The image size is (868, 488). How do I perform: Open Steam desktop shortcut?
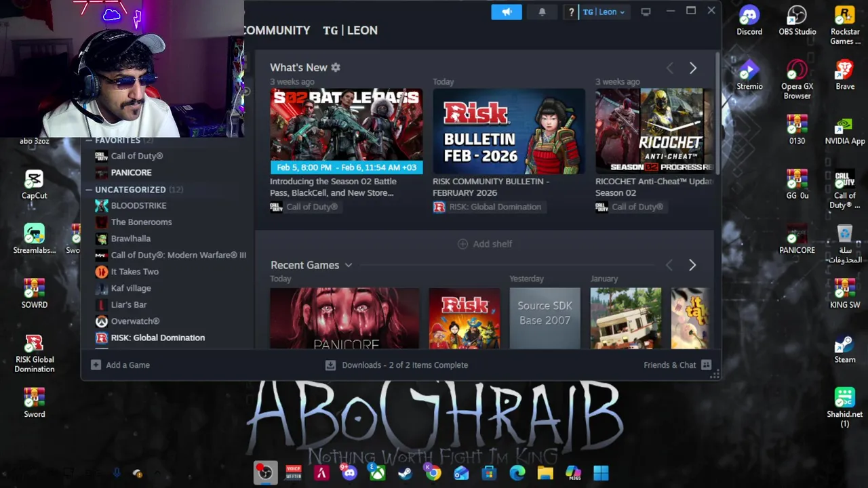tap(845, 349)
